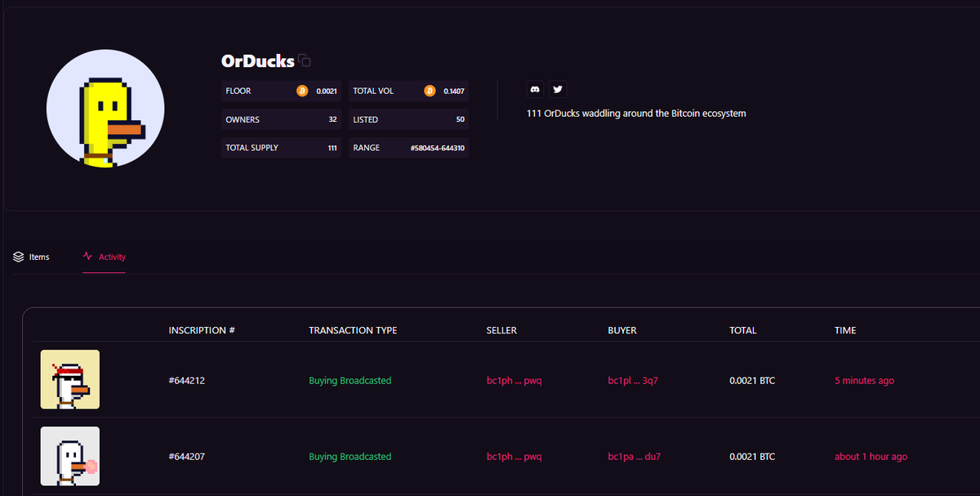The image size is (980, 496).
Task: Click the Activity tab pulse icon
Action: pyautogui.click(x=88, y=257)
